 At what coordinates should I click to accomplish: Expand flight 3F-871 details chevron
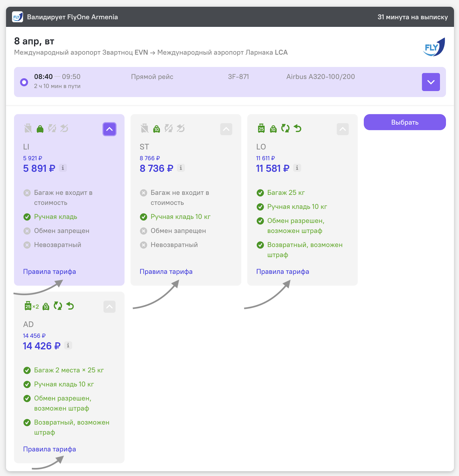coord(431,82)
